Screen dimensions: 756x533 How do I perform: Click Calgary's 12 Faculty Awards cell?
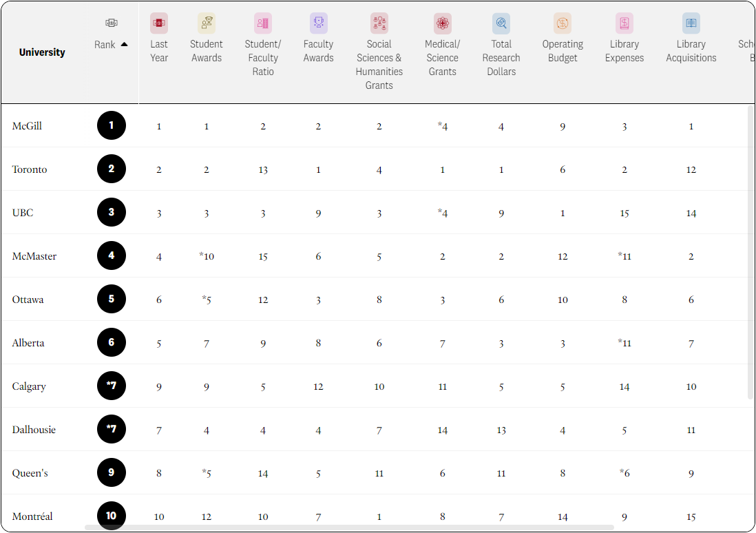tap(318, 387)
